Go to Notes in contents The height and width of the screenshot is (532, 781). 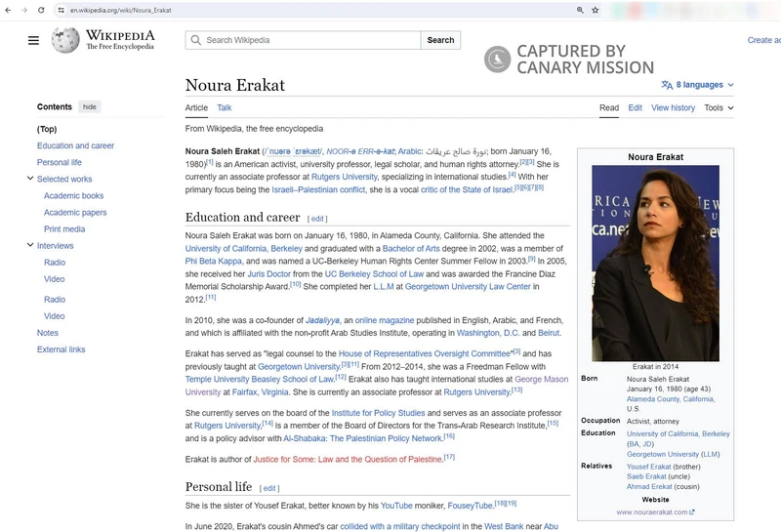(x=47, y=333)
